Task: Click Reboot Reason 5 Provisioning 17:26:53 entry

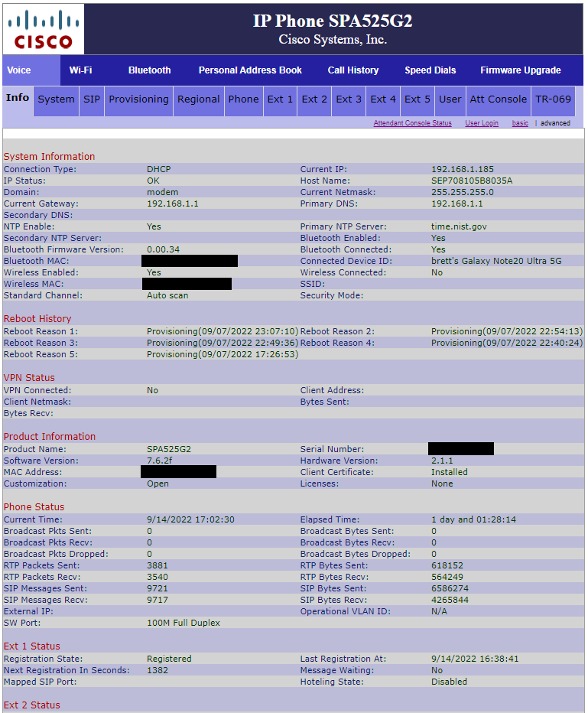Action: tap(223, 354)
